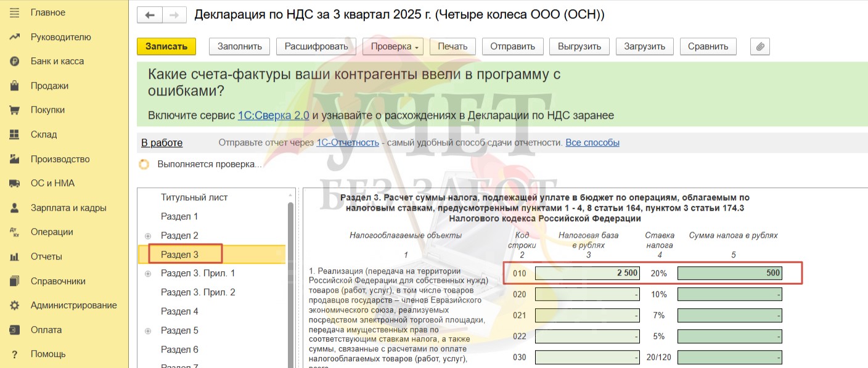Expand the Раздел 2 tree node
Screen dimensions: 868x368
148,236
